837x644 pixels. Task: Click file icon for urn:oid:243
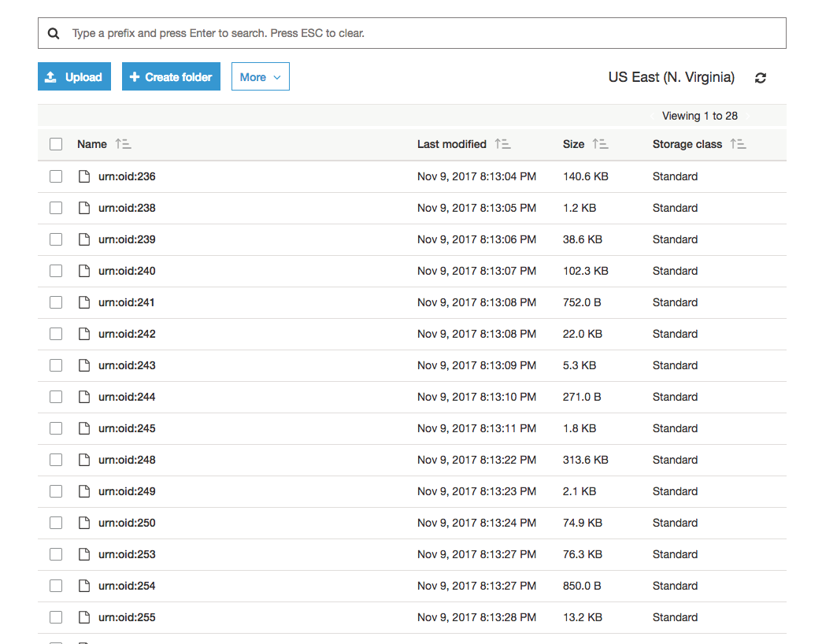click(x=83, y=365)
